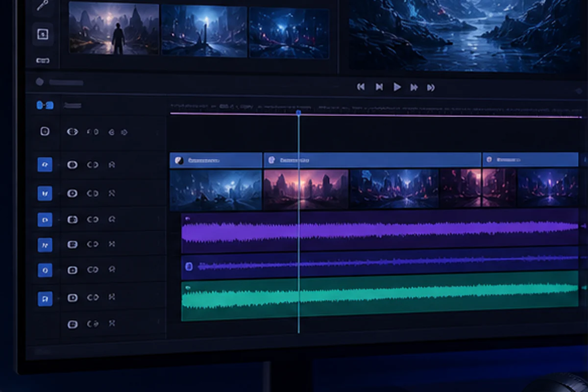588x392 pixels.
Task: Click the rightmost icon beside the sixth blue button
Action: pos(112,298)
